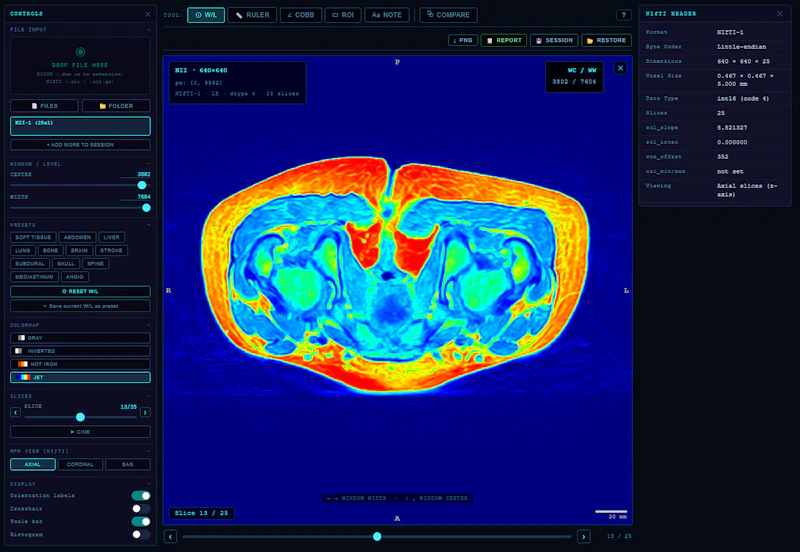Click previous arrow below the viewer
Viewport: 800px width, 552px height.
170,536
